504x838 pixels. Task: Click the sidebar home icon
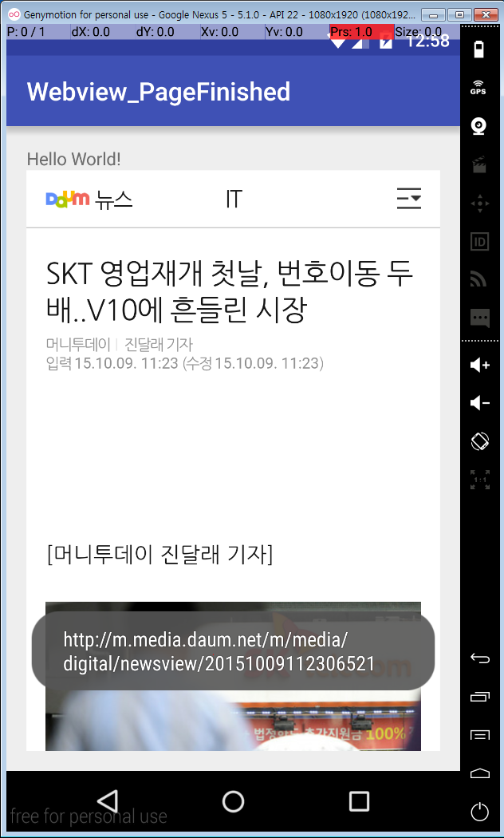click(479, 773)
